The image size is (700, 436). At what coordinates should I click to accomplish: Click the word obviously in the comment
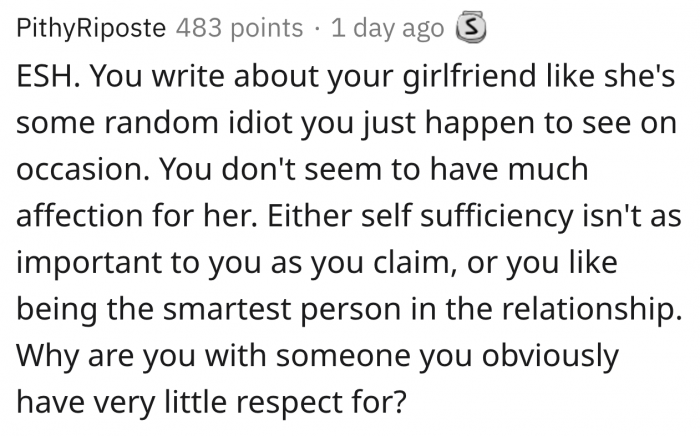pos(550,358)
